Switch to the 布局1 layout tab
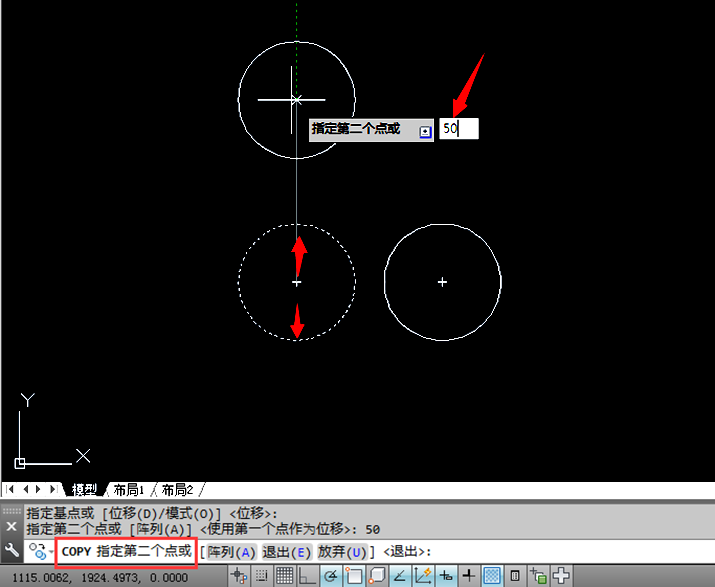 point(129,490)
